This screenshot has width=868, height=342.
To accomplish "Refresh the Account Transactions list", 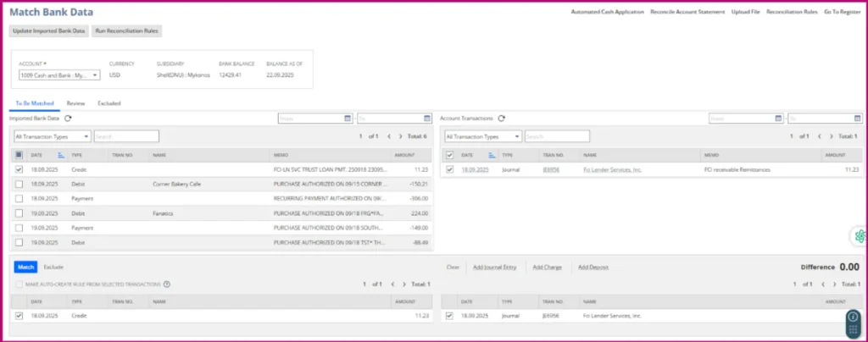I will pos(501,119).
